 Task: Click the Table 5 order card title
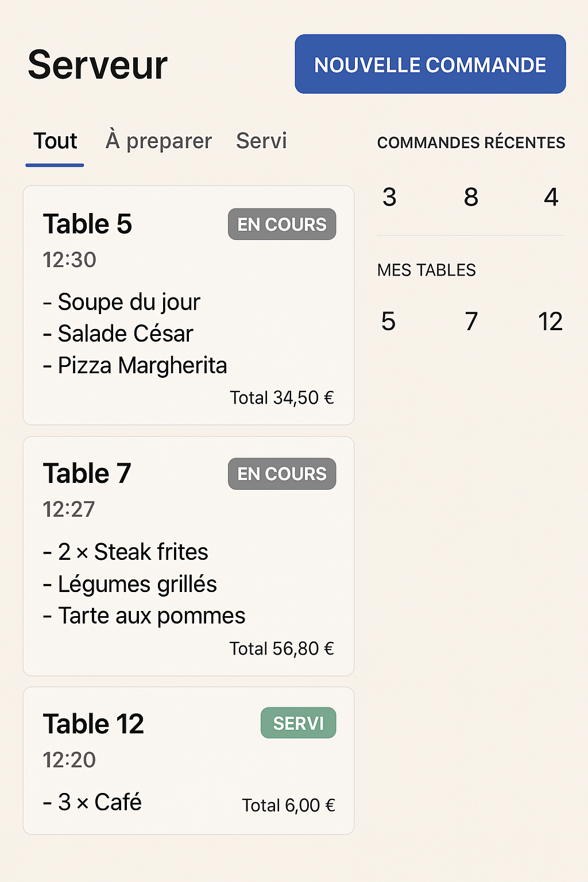pos(87,224)
